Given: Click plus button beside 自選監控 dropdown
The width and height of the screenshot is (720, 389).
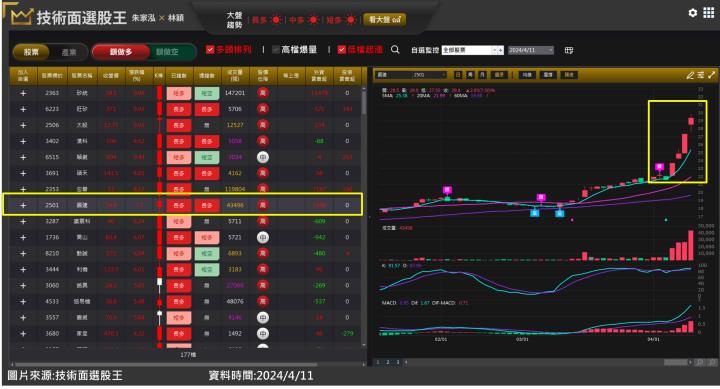Looking at the screenshot, I should (501, 50).
